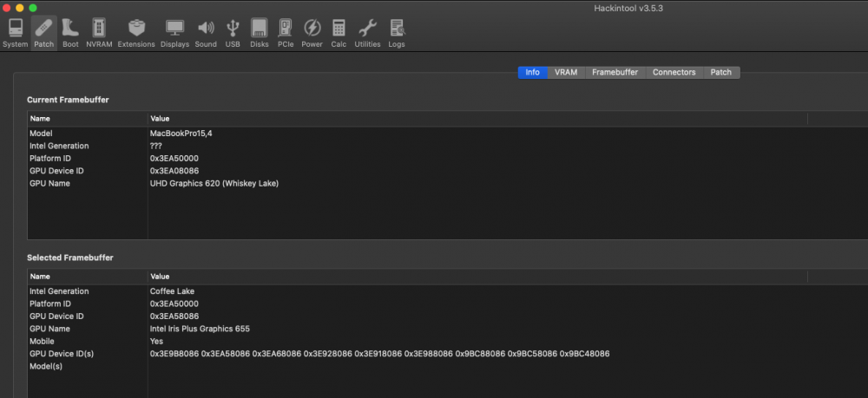The width and height of the screenshot is (868, 398).
Task: Open the Calc section
Action: tap(339, 33)
